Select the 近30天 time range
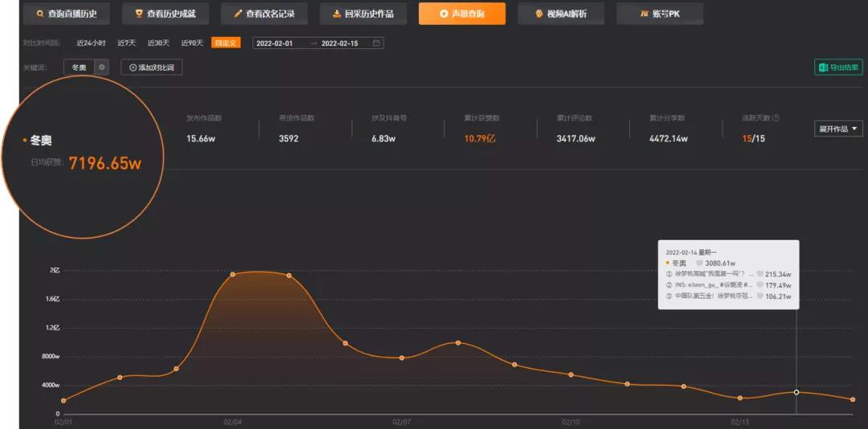The width and height of the screenshot is (868, 429). tap(158, 43)
